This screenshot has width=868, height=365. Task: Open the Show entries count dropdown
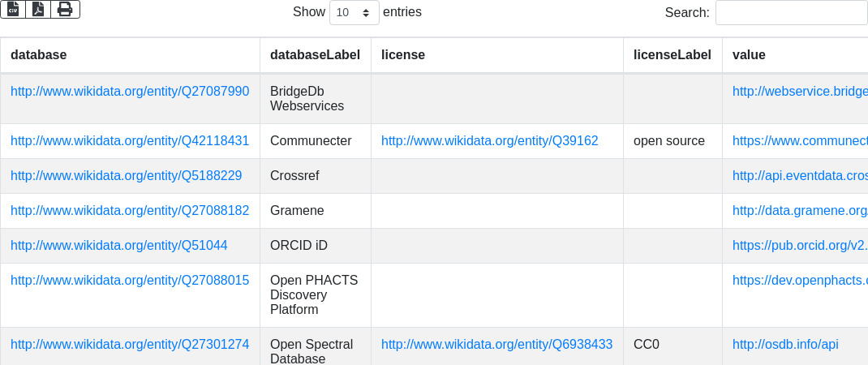pyautogui.click(x=355, y=12)
